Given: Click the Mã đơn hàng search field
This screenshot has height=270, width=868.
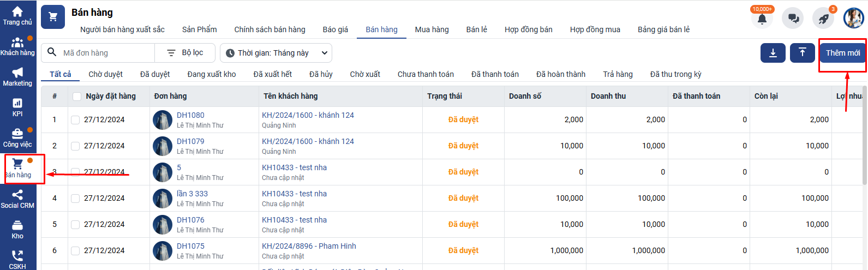Looking at the screenshot, I should (x=106, y=53).
